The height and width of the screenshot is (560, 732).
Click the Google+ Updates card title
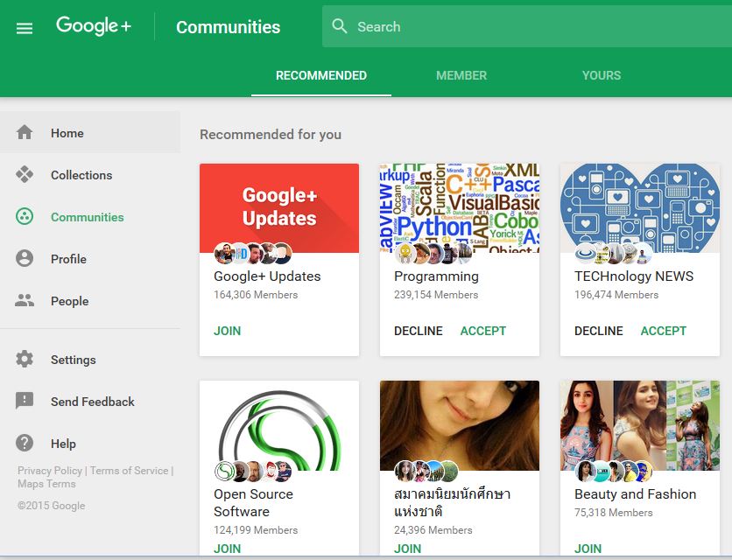(x=267, y=276)
